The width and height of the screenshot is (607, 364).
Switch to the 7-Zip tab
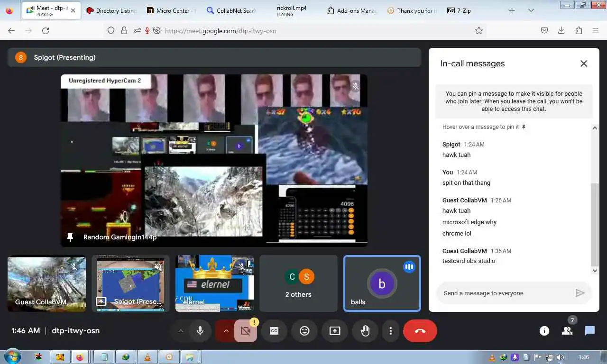tap(471, 10)
